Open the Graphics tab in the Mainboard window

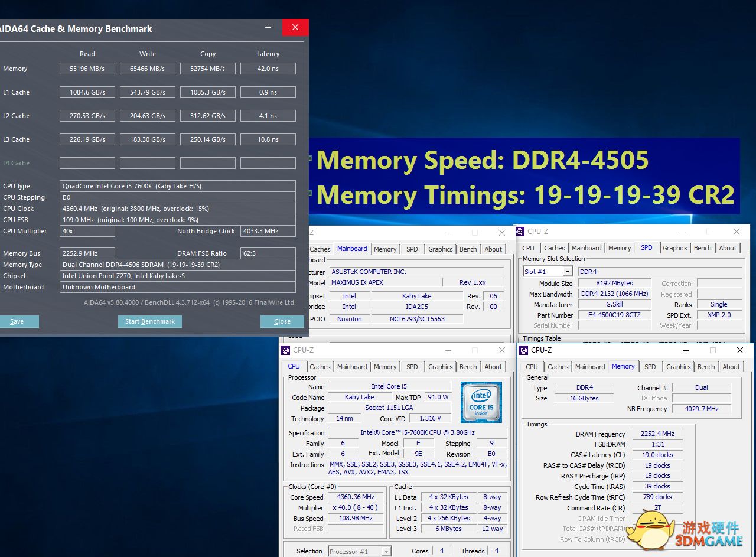click(441, 249)
